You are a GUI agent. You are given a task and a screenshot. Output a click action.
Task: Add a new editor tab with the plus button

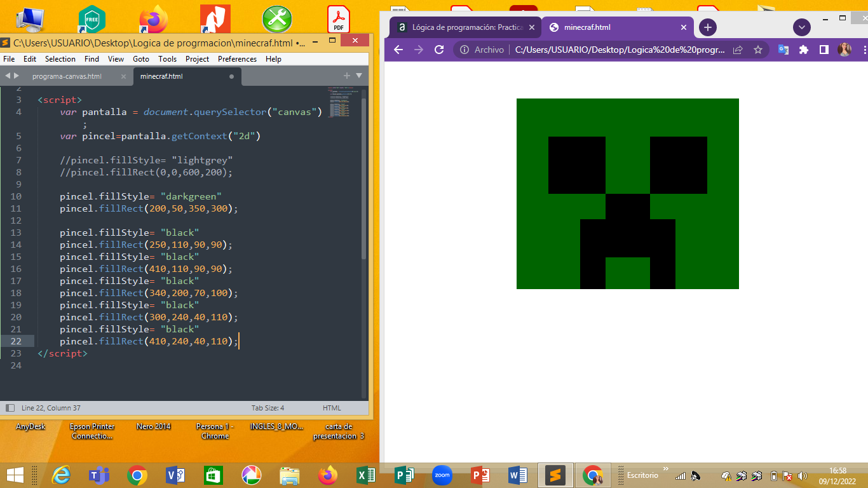click(x=347, y=76)
